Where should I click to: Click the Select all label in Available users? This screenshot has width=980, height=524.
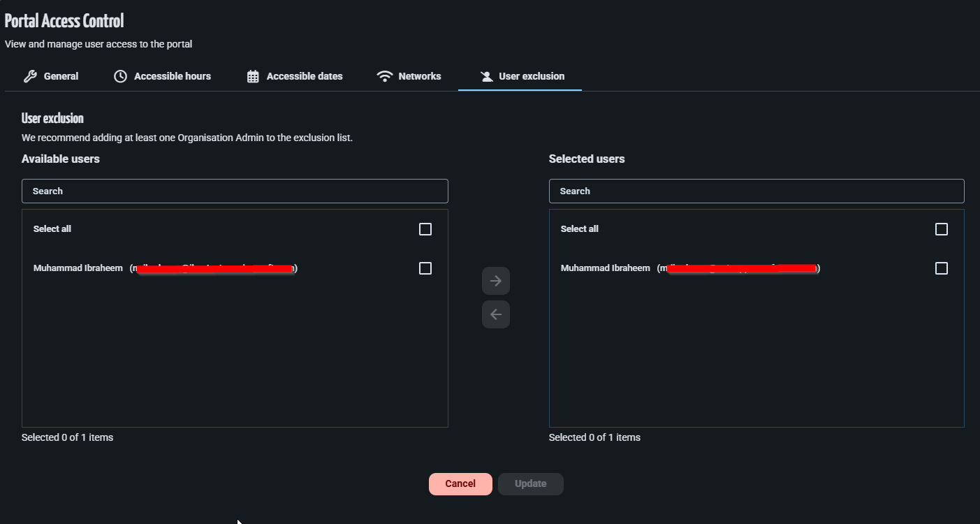(x=52, y=229)
